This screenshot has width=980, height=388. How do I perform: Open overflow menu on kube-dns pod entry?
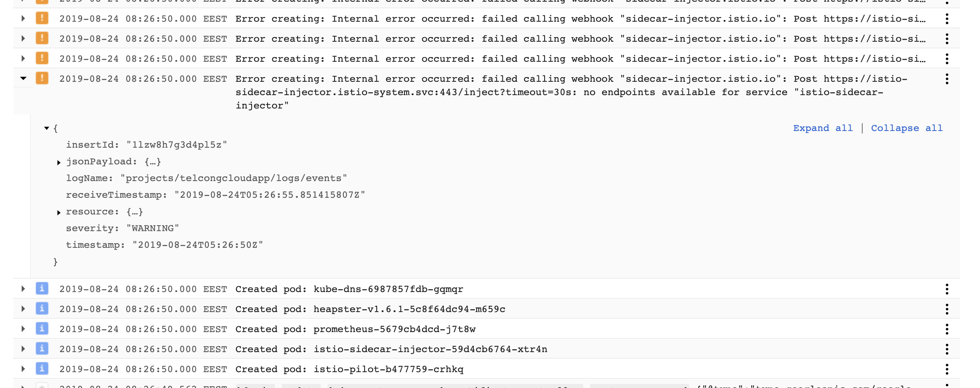947,289
